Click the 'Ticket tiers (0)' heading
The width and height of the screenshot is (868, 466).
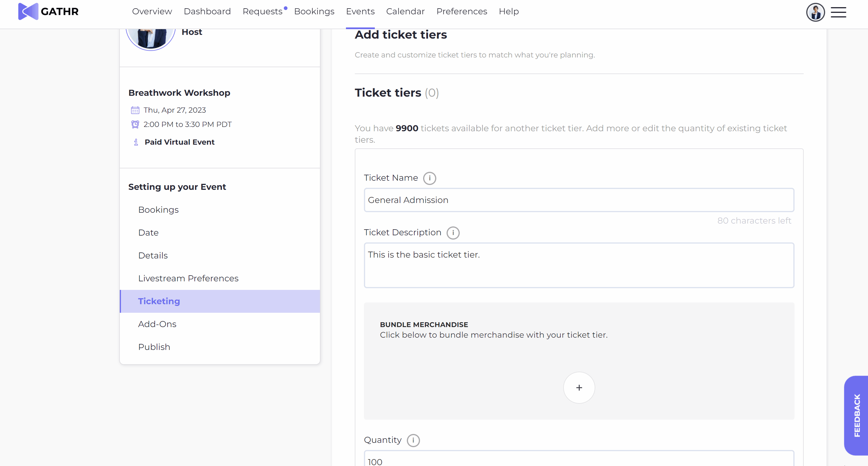(x=397, y=93)
